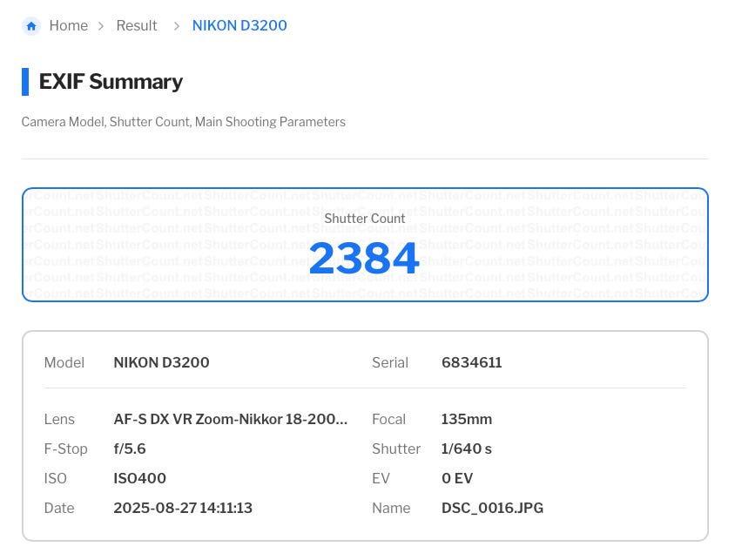Select the serial number 6834611

(x=471, y=363)
